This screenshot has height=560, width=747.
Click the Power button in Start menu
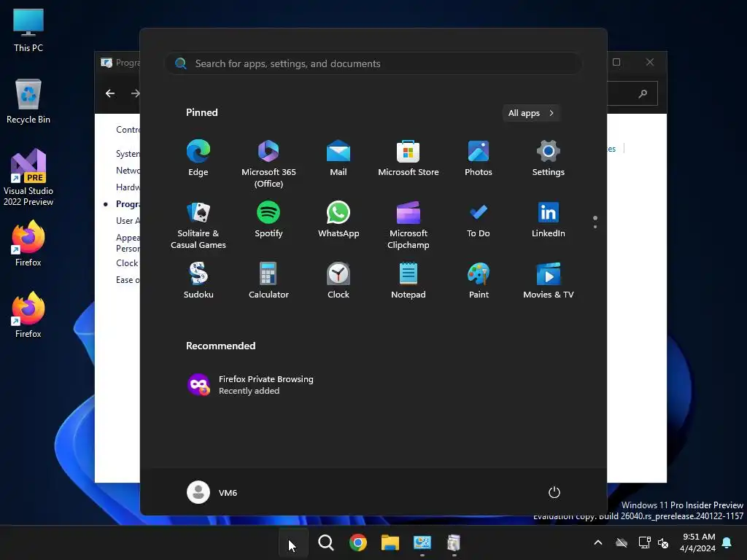554,492
